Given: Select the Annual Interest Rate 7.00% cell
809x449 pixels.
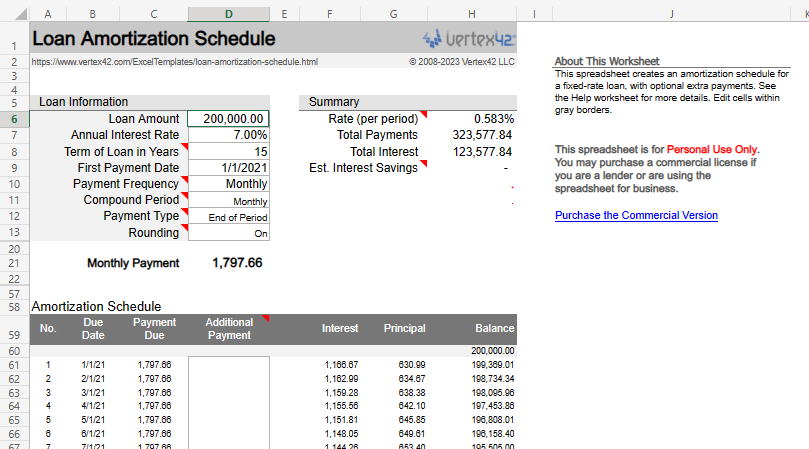Looking at the screenshot, I should click(228, 135).
